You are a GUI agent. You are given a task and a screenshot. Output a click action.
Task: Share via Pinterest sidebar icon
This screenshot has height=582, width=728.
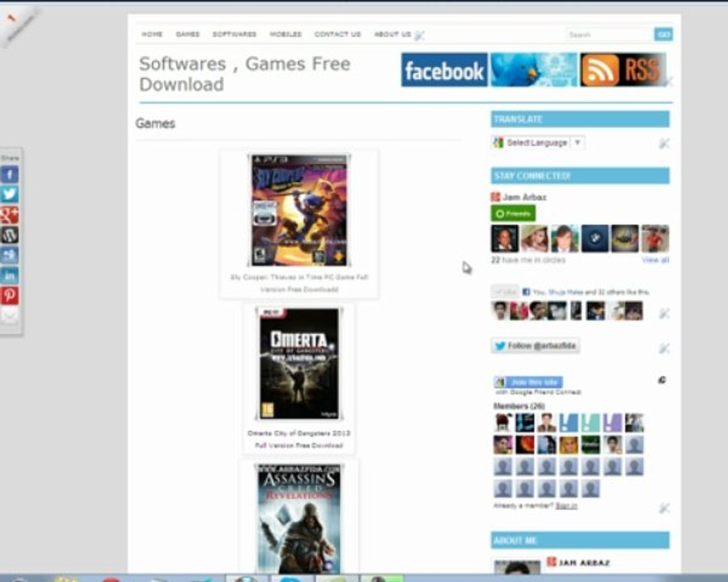[x=9, y=295]
